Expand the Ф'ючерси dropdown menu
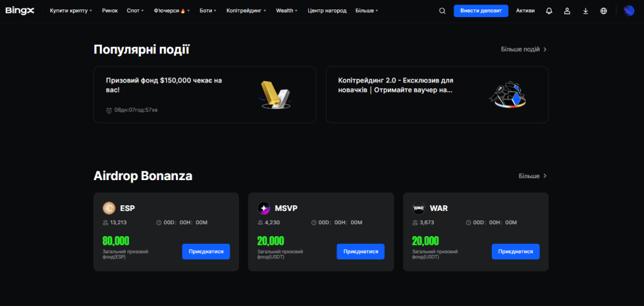This screenshot has height=306, width=644. click(172, 11)
